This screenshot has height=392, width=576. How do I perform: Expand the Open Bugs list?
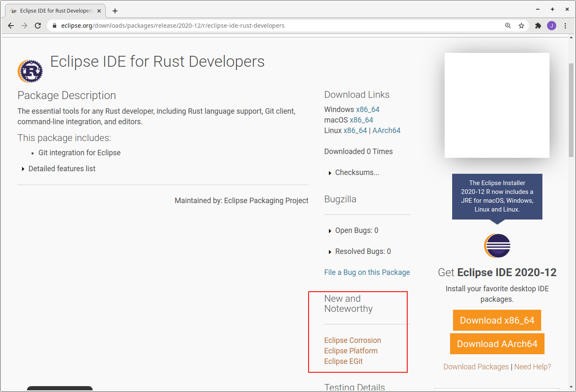[x=356, y=230]
